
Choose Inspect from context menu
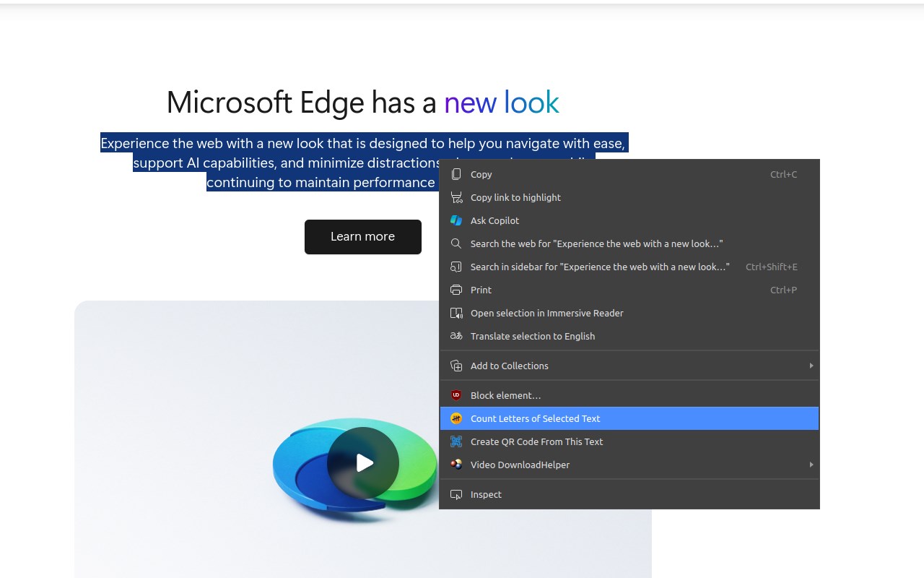click(629, 494)
